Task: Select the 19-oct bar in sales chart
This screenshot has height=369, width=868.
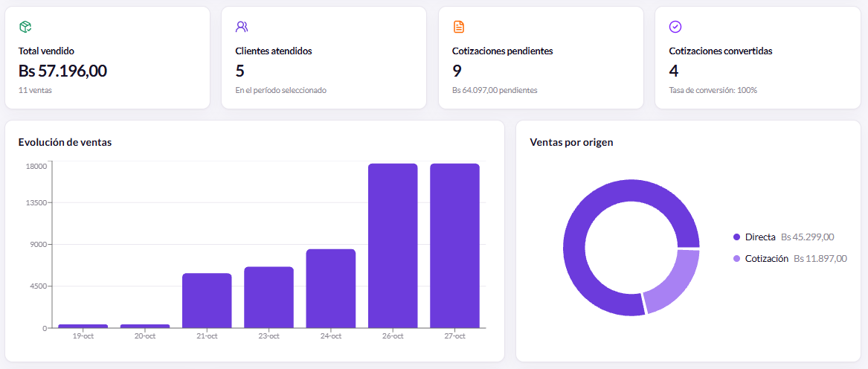Action: point(83,326)
